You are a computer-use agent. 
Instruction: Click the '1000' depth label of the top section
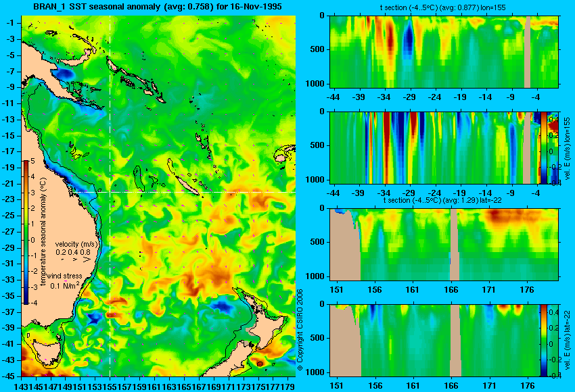pos(315,84)
